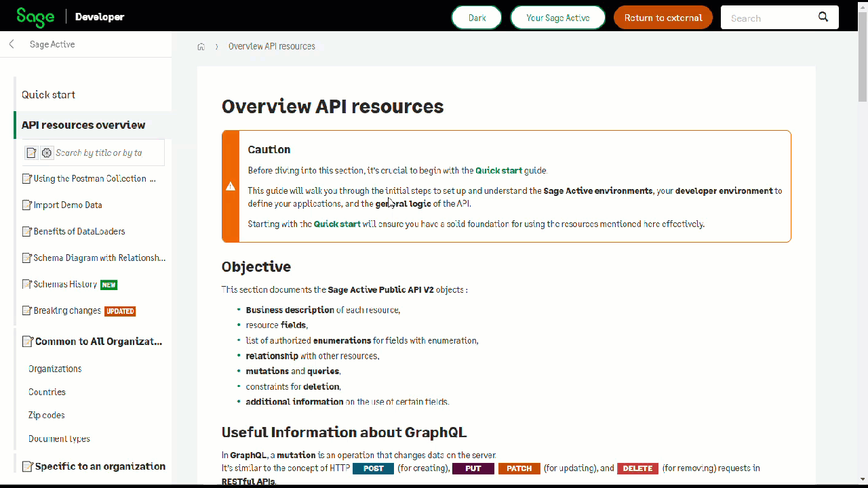Open Your Sage Active
The width and height of the screenshot is (868, 488).
click(x=557, y=18)
